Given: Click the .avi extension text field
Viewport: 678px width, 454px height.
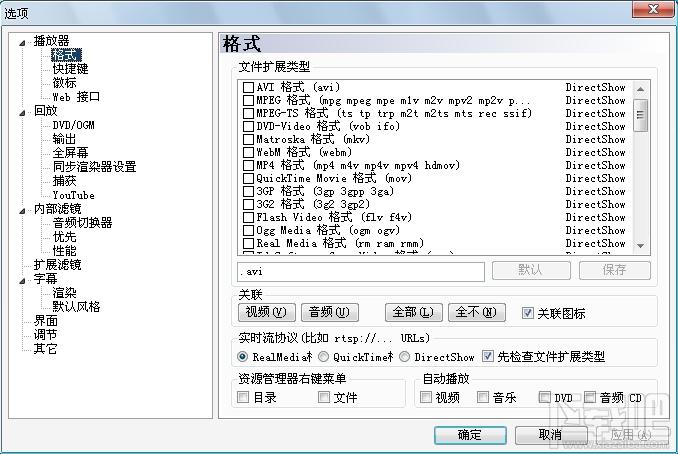Looking at the screenshot, I should (x=361, y=271).
